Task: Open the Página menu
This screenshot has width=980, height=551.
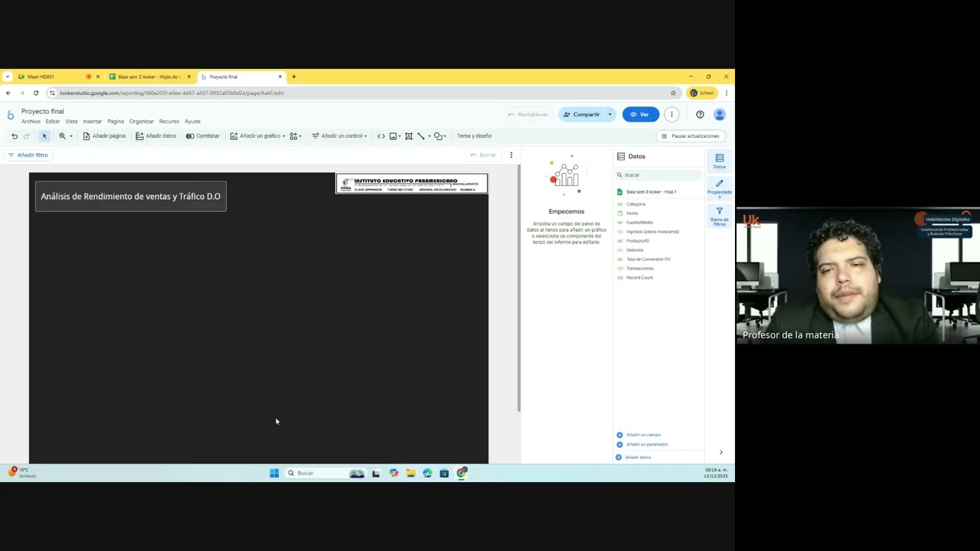Action: [116, 122]
